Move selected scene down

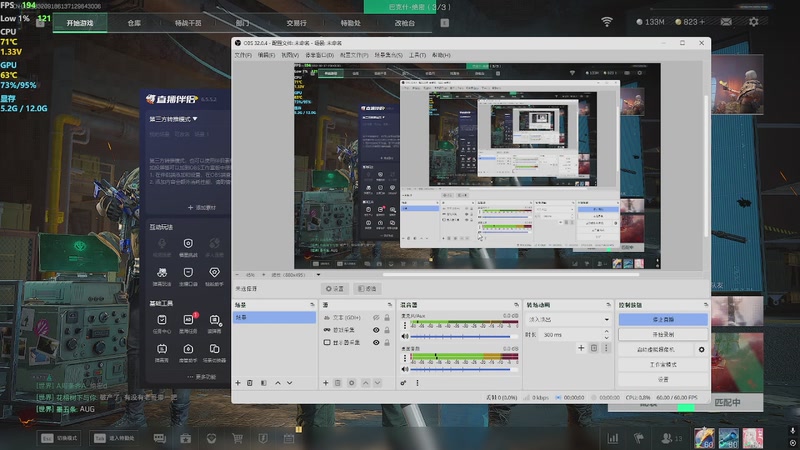(x=290, y=383)
